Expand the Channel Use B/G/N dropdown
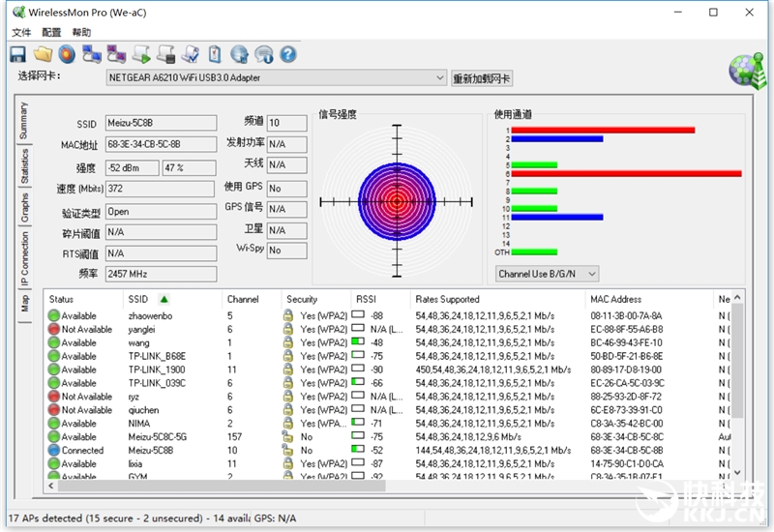This screenshot has width=774, height=532. tap(547, 275)
